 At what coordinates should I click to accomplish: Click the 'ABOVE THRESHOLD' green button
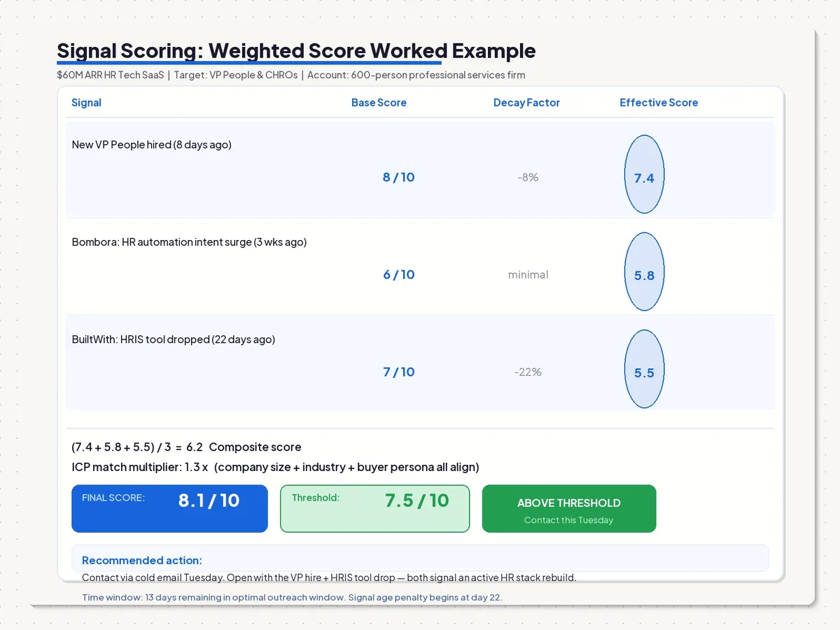[569, 509]
